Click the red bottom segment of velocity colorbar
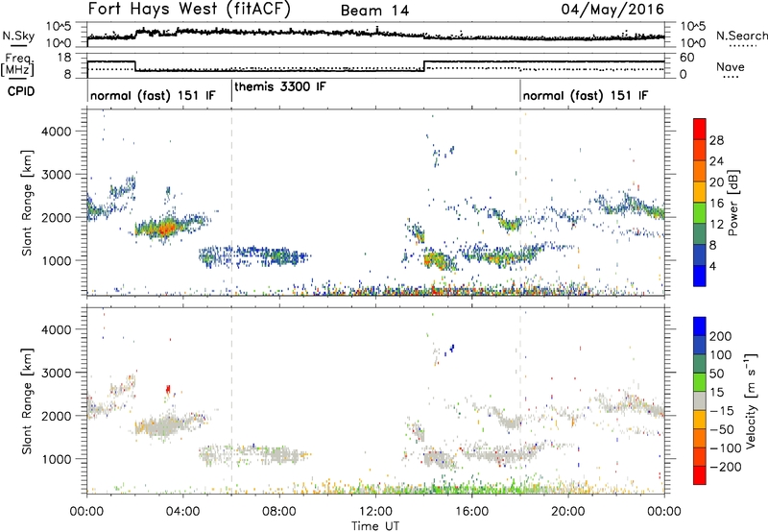The width and height of the screenshot is (768, 532). tap(700, 475)
